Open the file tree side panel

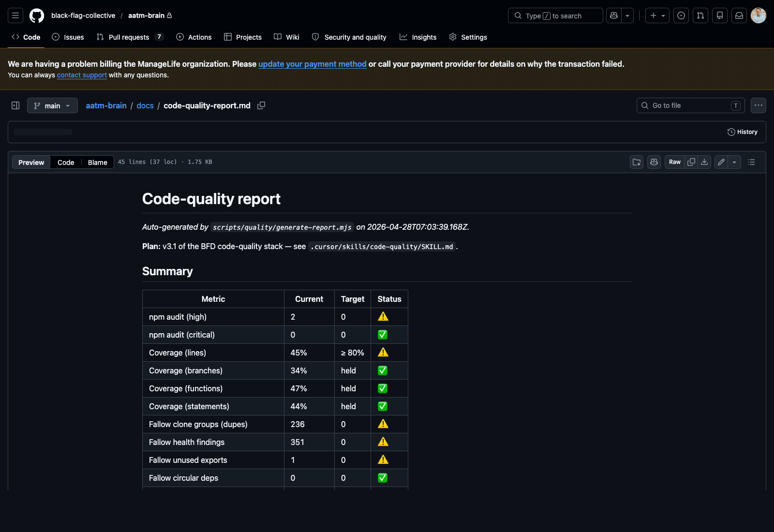tap(15, 105)
